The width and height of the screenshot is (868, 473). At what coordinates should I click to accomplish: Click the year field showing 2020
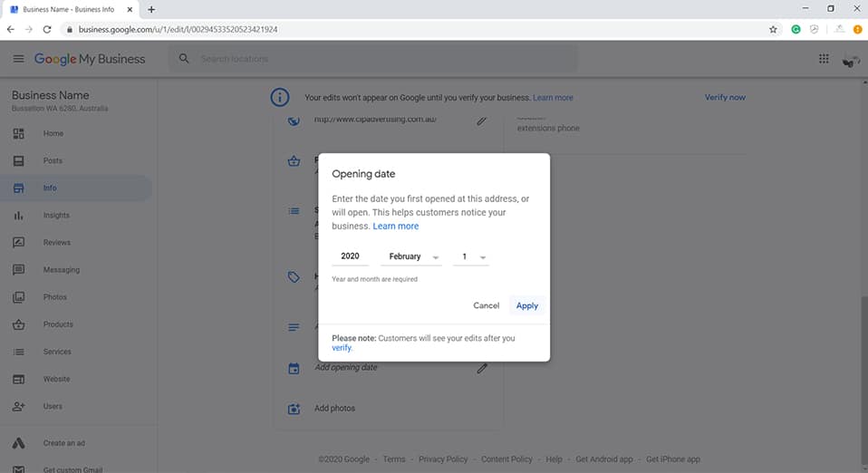click(350, 256)
